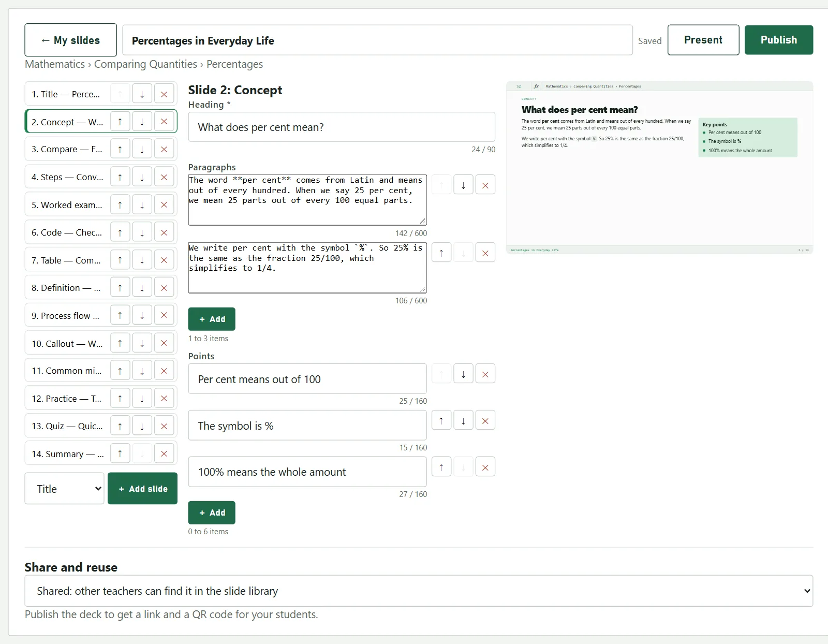Remove 'Per cent means out of 100' point
828x644 pixels.
point(485,374)
